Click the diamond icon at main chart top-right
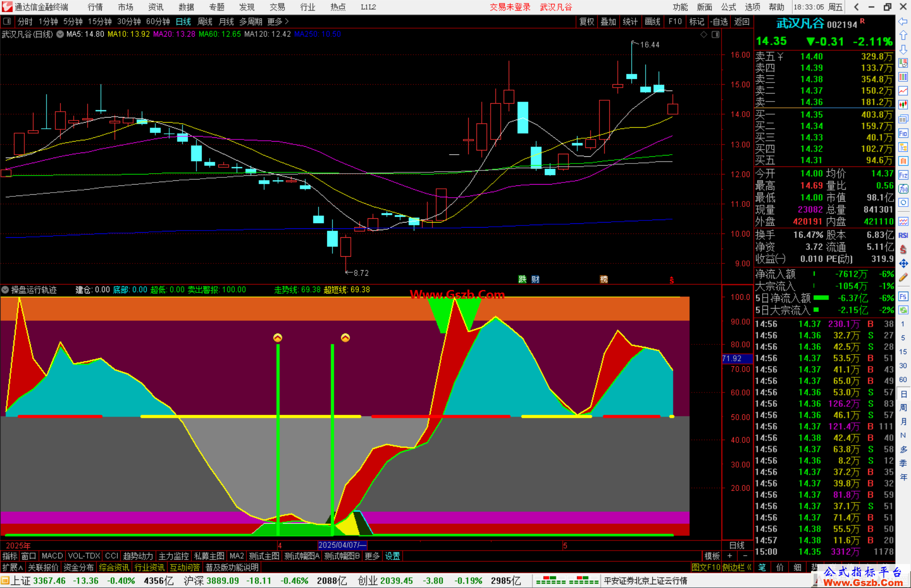The height and width of the screenshot is (588, 911). tap(703, 35)
